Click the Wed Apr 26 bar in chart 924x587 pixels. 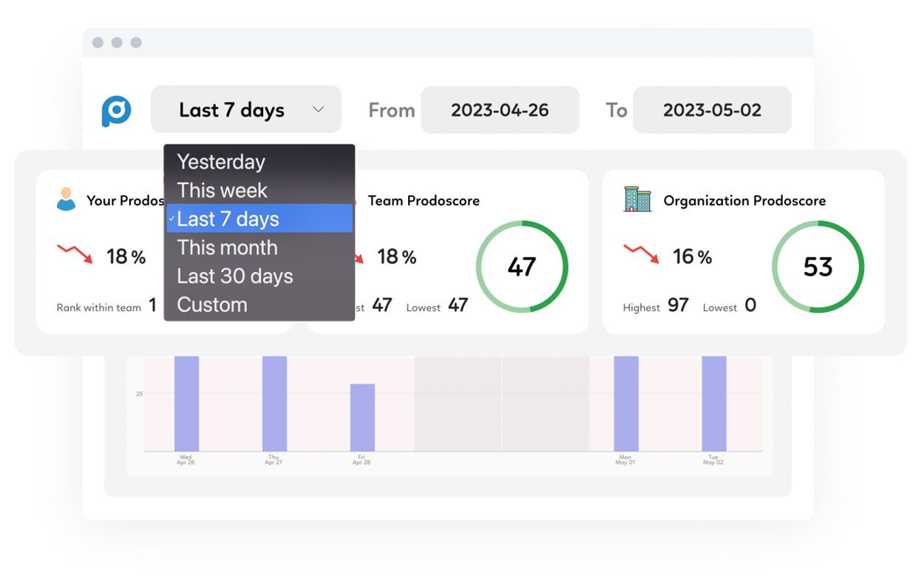(186, 404)
